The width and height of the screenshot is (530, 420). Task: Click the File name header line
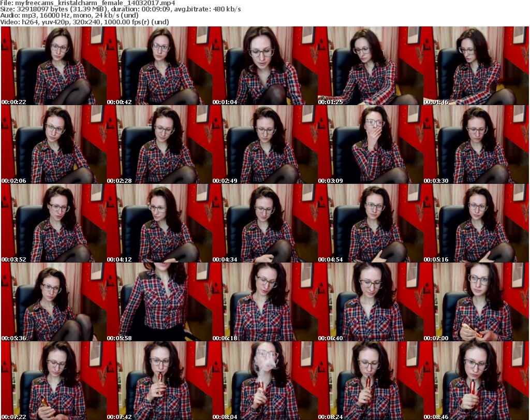point(87,3)
